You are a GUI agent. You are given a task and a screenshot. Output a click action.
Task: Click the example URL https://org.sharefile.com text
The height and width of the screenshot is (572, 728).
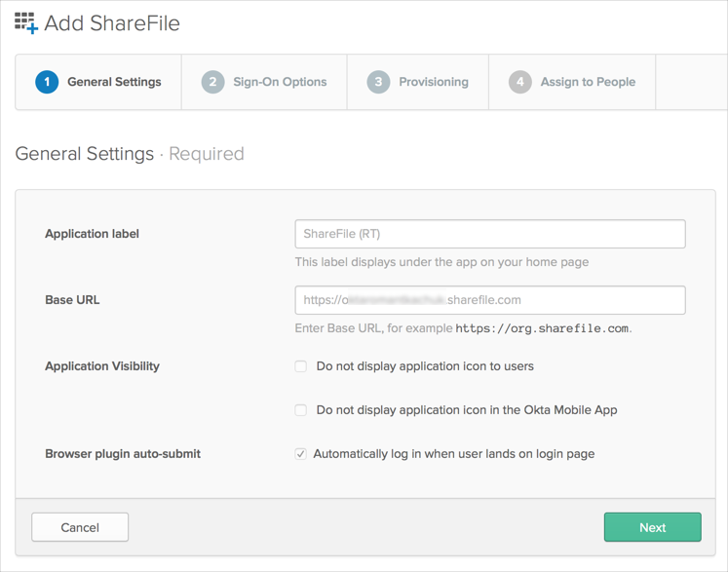pos(542,328)
